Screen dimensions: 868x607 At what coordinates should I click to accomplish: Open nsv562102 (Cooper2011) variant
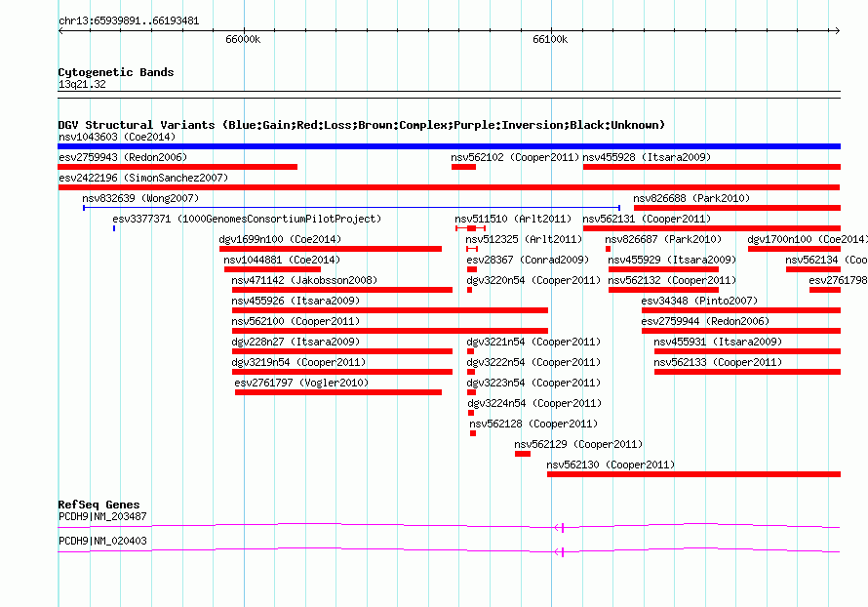click(x=515, y=157)
